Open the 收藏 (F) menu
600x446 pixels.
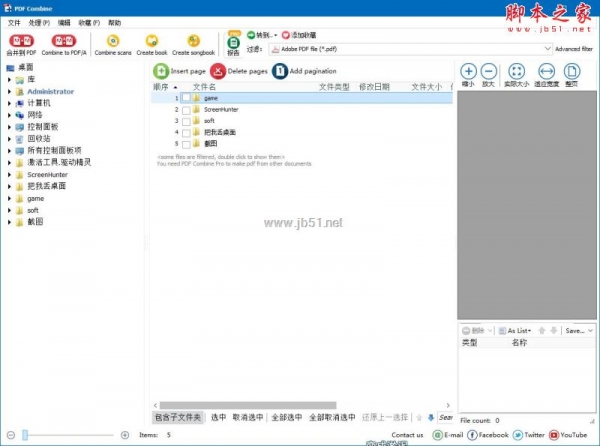[x=89, y=23]
